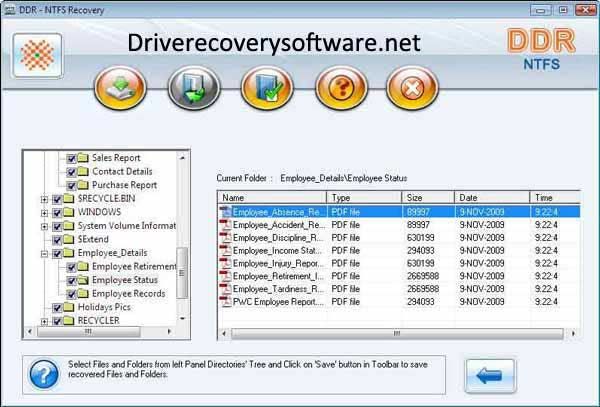Viewport: 600px width, 407px height.
Task: Click the PDF icon of Employee_Accident_Re file
Action: [225, 225]
